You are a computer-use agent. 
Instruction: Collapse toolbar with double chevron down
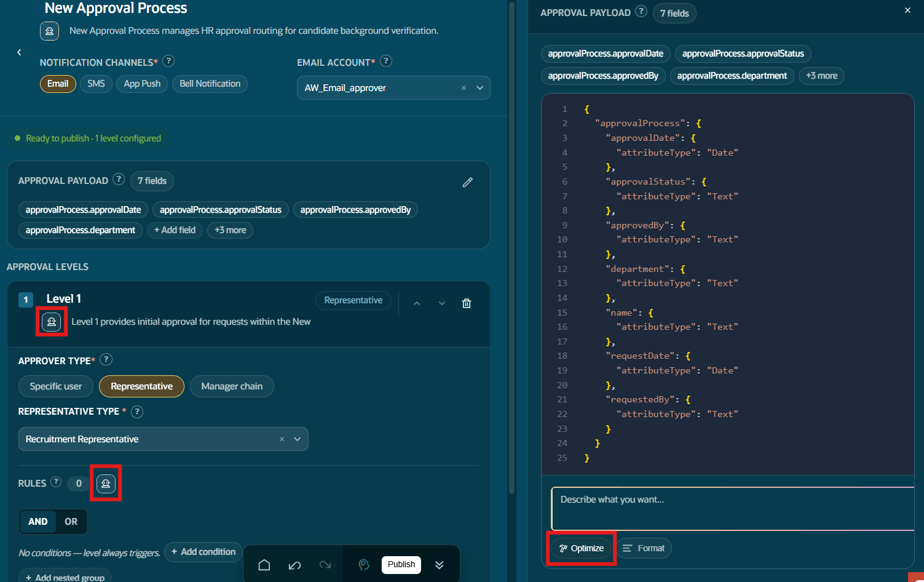pyautogui.click(x=440, y=565)
